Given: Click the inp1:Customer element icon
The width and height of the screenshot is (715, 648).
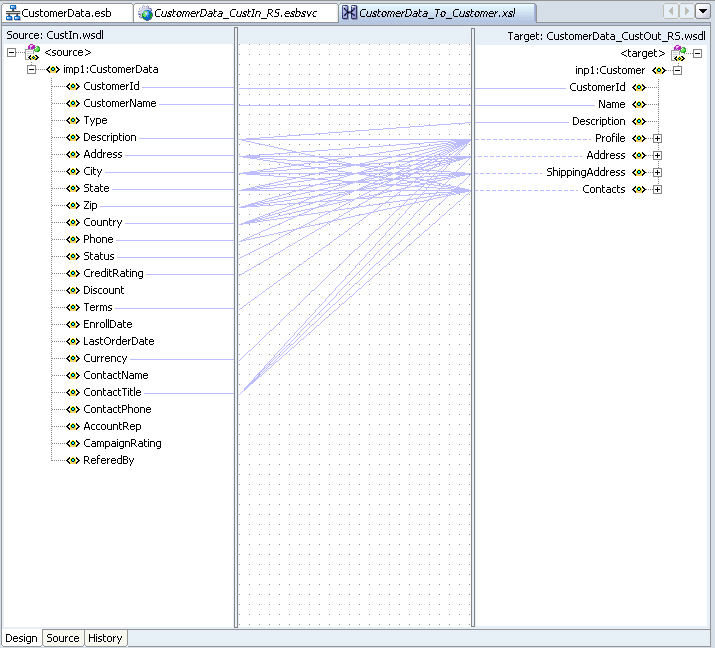Looking at the screenshot, I should [x=658, y=71].
